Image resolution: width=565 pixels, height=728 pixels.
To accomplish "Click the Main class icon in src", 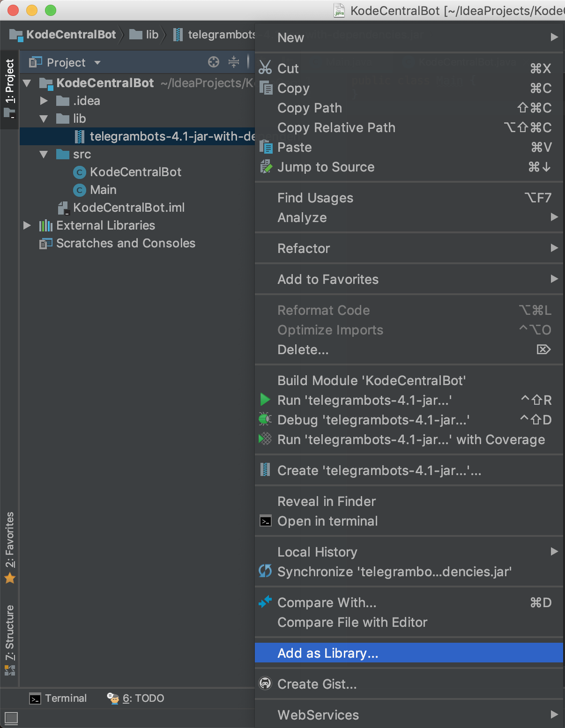I will [80, 190].
